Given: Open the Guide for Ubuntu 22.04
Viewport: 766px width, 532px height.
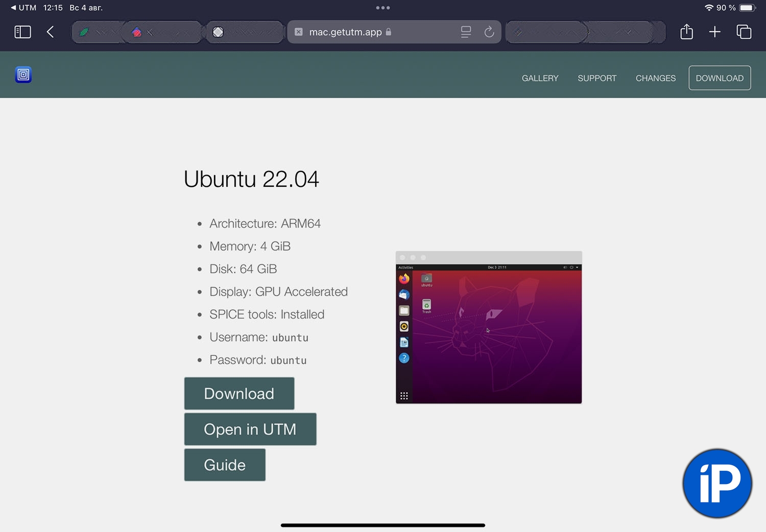Looking at the screenshot, I should 225,465.
